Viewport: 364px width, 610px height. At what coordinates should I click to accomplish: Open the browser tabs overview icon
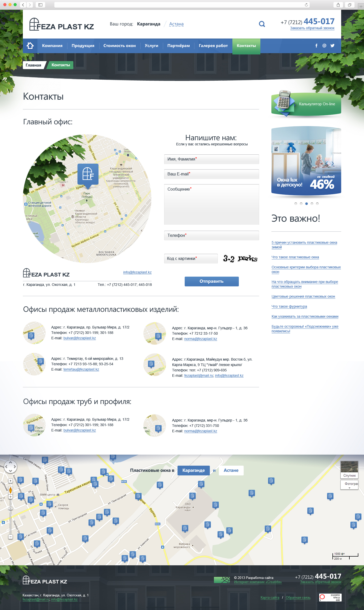point(349,5)
